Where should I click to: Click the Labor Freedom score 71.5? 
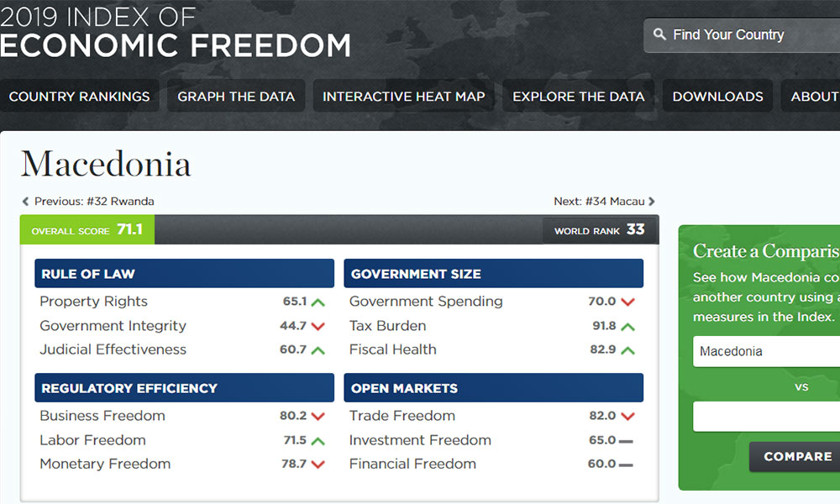pos(295,439)
